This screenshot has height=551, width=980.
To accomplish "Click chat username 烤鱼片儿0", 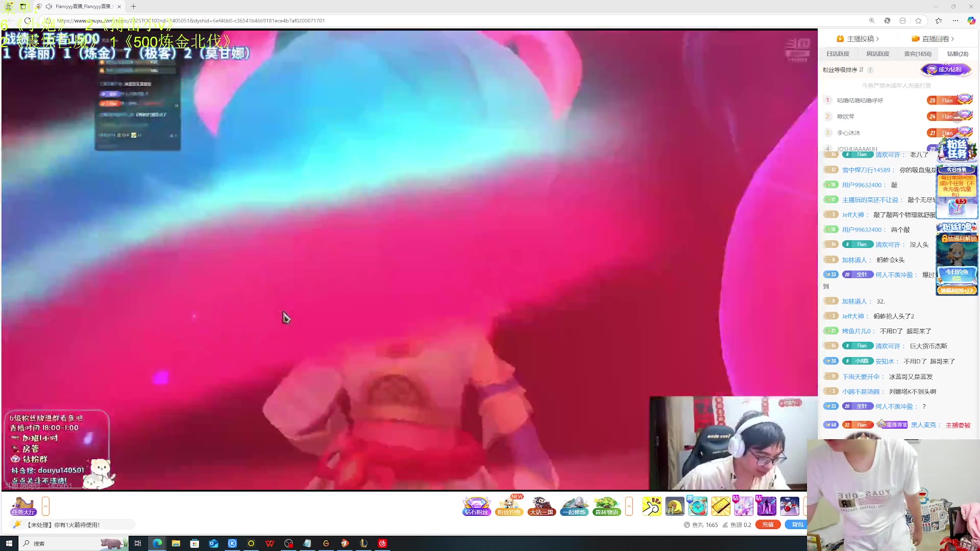I will click(x=856, y=331).
